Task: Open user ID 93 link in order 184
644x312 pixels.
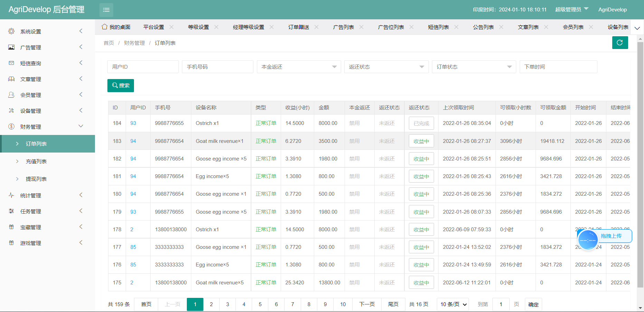Action: point(133,123)
